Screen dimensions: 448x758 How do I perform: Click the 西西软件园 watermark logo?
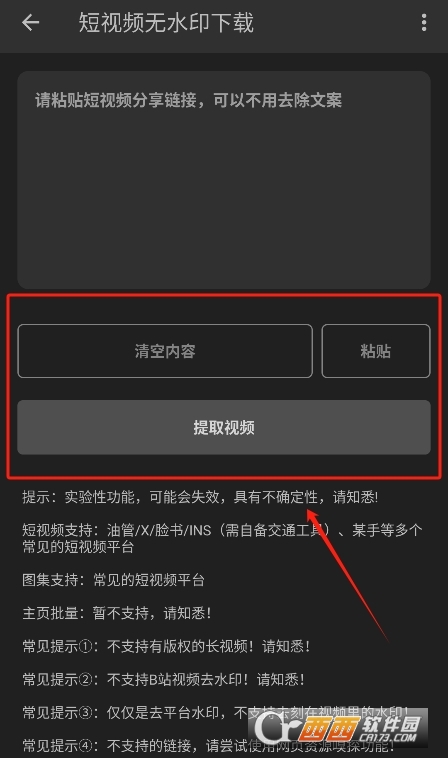click(x=338, y=728)
